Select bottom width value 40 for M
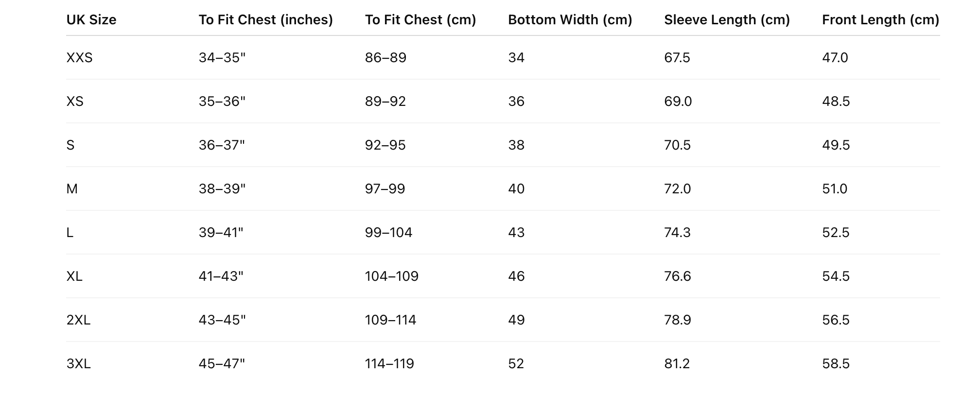This screenshot has height=410, width=980. click(x=516, y=189)
